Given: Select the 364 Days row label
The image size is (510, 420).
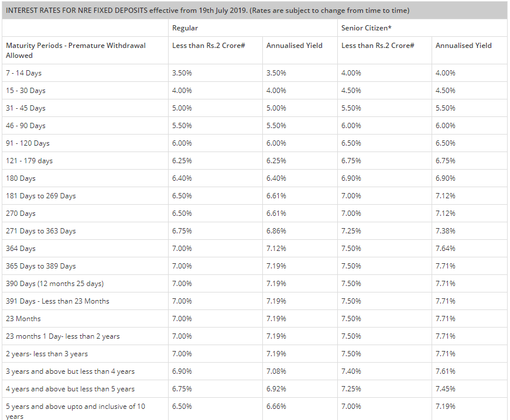Looking at the screenshot, I should click(21, 248).
